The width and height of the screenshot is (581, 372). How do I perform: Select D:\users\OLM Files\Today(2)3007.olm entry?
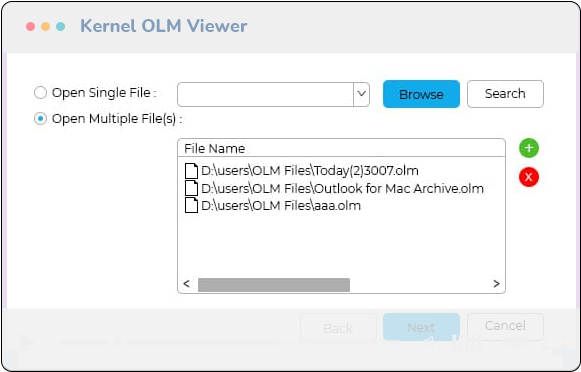tap(310, 171)
